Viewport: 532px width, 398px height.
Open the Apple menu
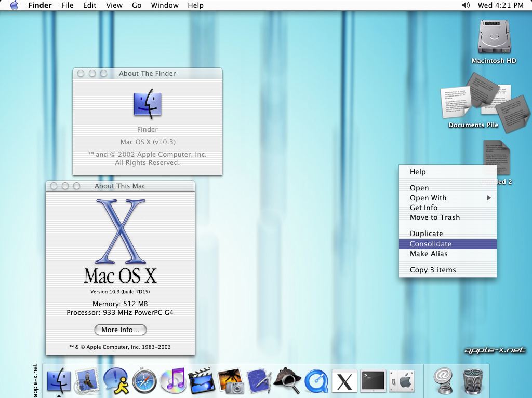click(14, 5)
